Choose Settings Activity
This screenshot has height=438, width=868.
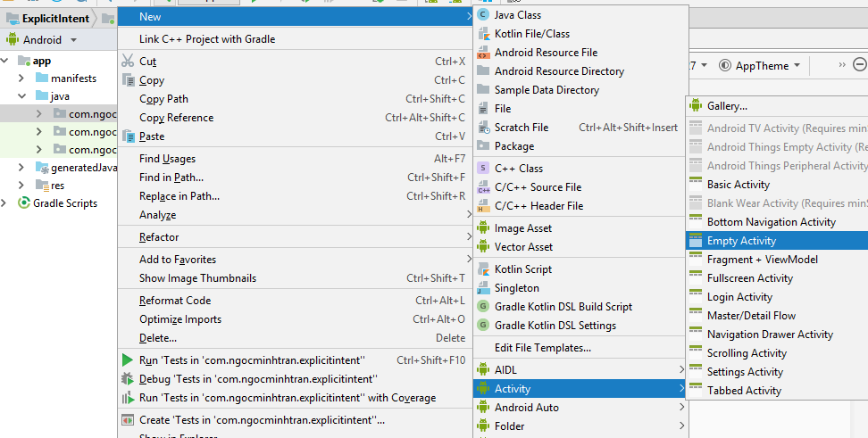pos(777,372)
